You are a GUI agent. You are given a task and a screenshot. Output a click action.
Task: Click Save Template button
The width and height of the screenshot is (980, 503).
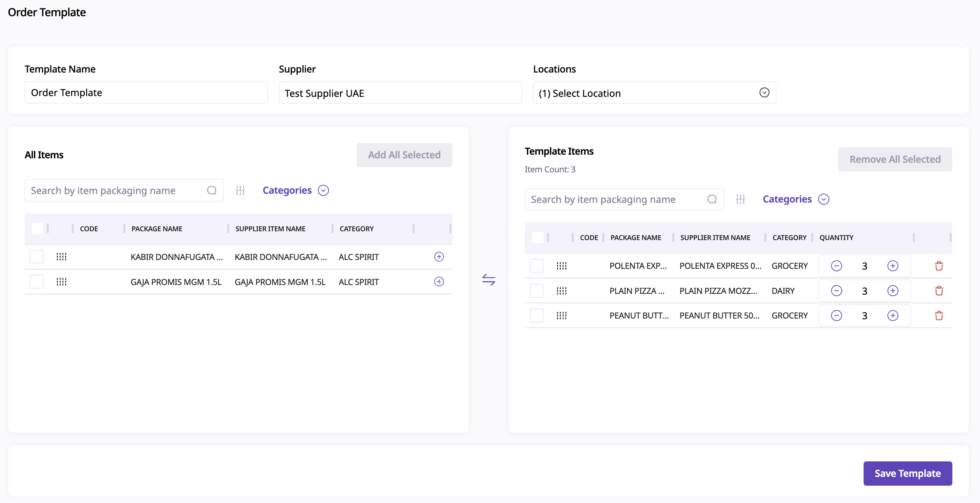click(x=907, y=473)
